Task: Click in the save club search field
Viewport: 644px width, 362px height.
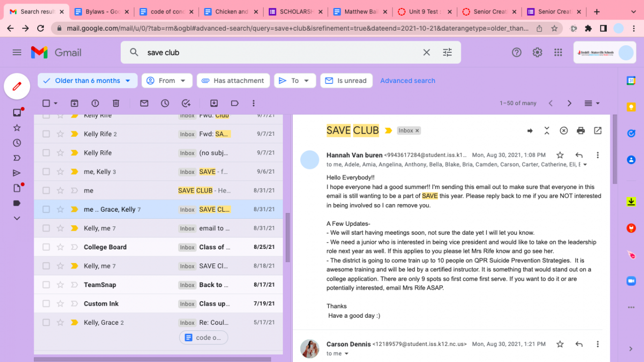Action: point(282,52)
